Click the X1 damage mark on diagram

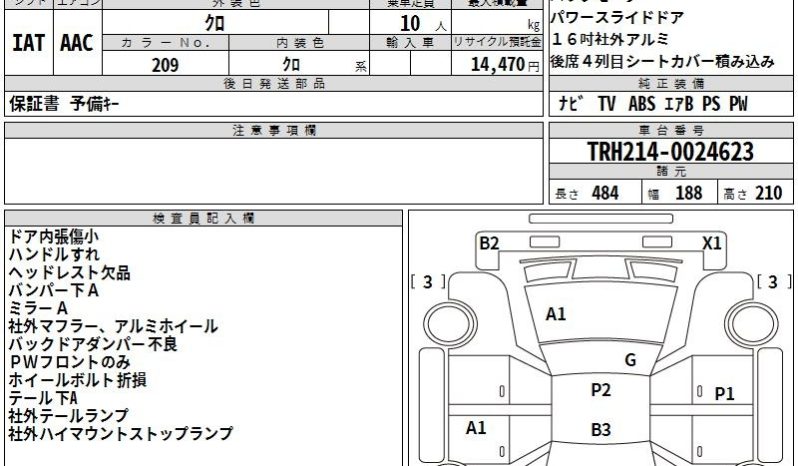pos(711,243)
